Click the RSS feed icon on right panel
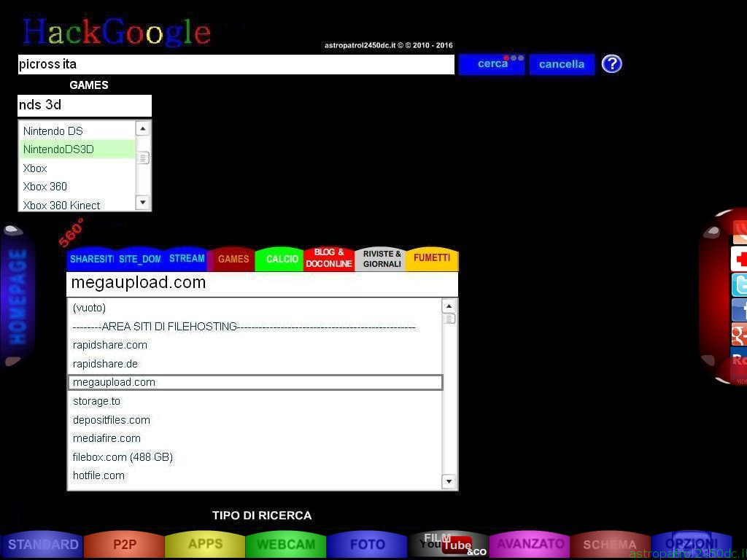The width and height of the screenshot is (747, 560). pos(740,232)
